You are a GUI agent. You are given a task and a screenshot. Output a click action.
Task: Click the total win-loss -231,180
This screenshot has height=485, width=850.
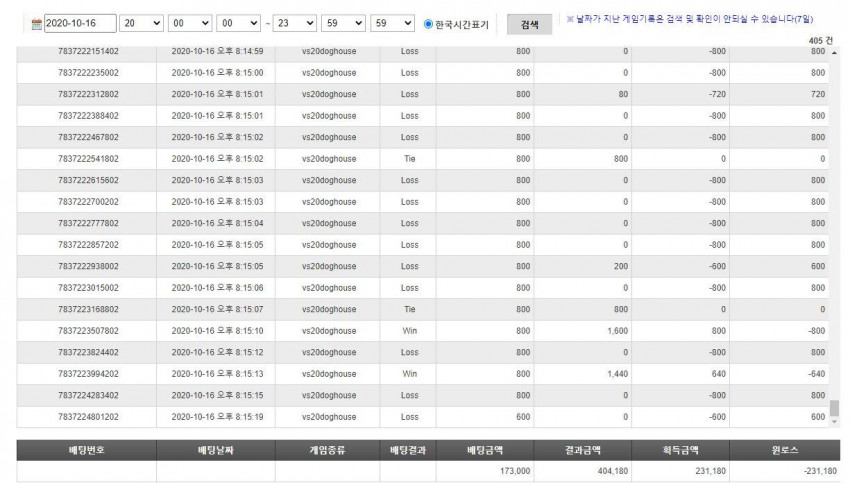[820, 471]
